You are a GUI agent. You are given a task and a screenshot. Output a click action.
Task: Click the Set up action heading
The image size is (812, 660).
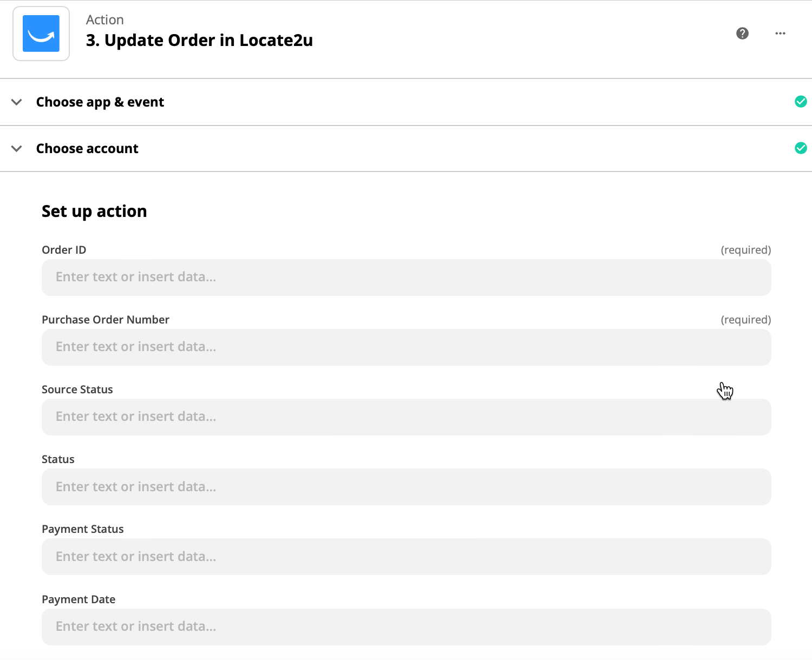94,212
